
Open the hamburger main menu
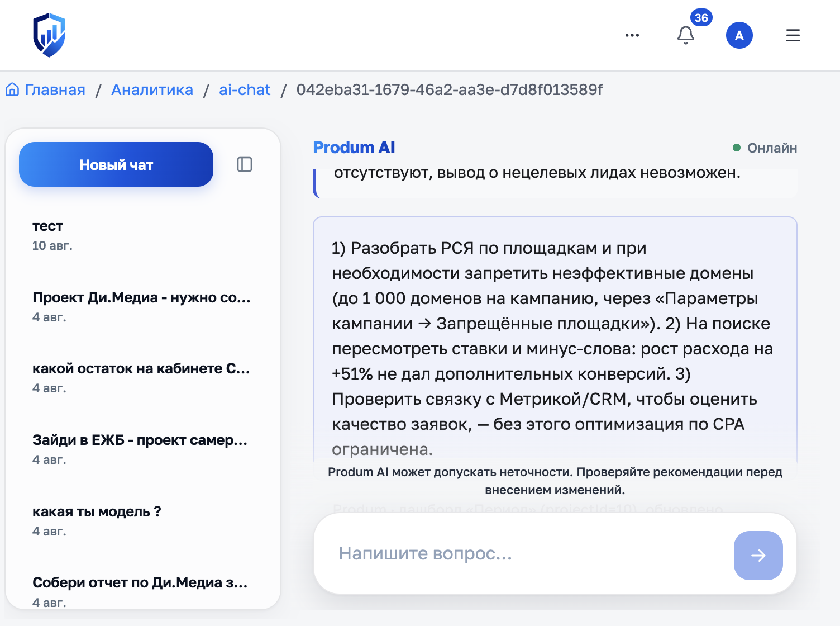click(x=793, y=35)
